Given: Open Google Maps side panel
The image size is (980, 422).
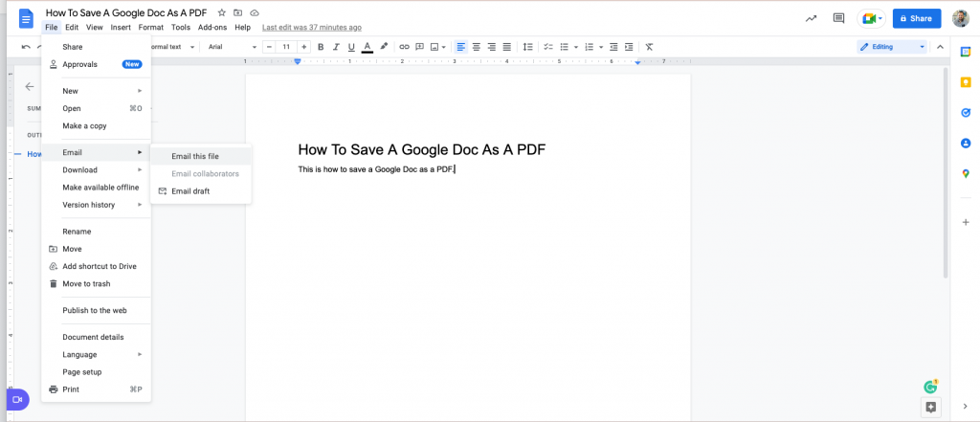Looking at the screenshot, I should click(966, 174).
